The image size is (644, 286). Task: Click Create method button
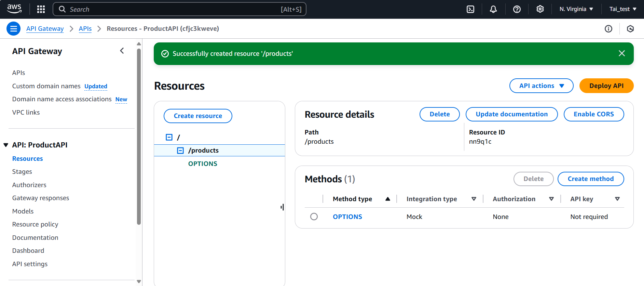click(591, 179)
